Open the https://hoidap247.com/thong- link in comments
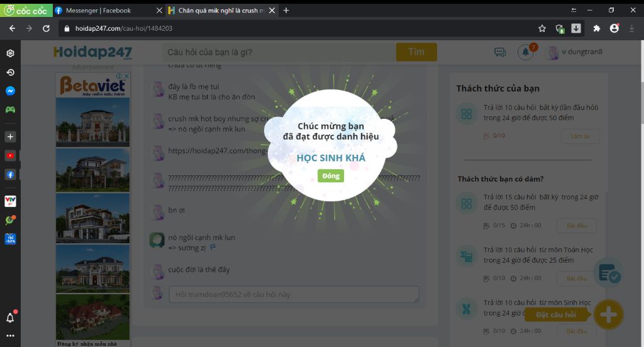 [217, 151]
